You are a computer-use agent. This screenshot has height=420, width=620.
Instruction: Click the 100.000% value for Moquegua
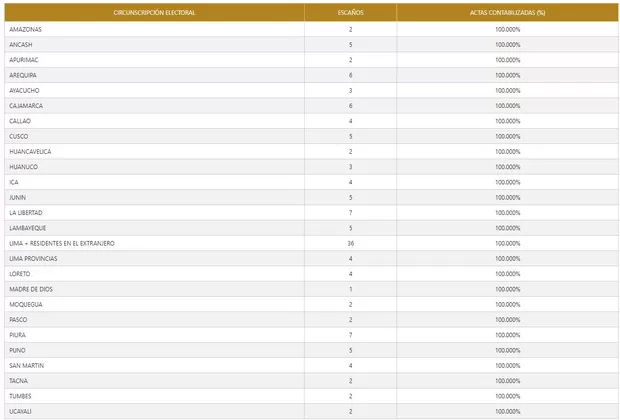tap(508, 305)
